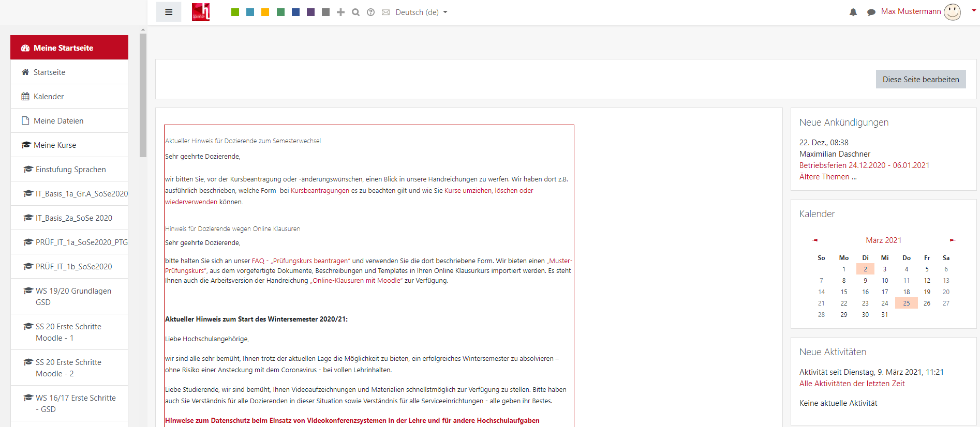Open Kalender in the sidebar

tap(49, 97)
